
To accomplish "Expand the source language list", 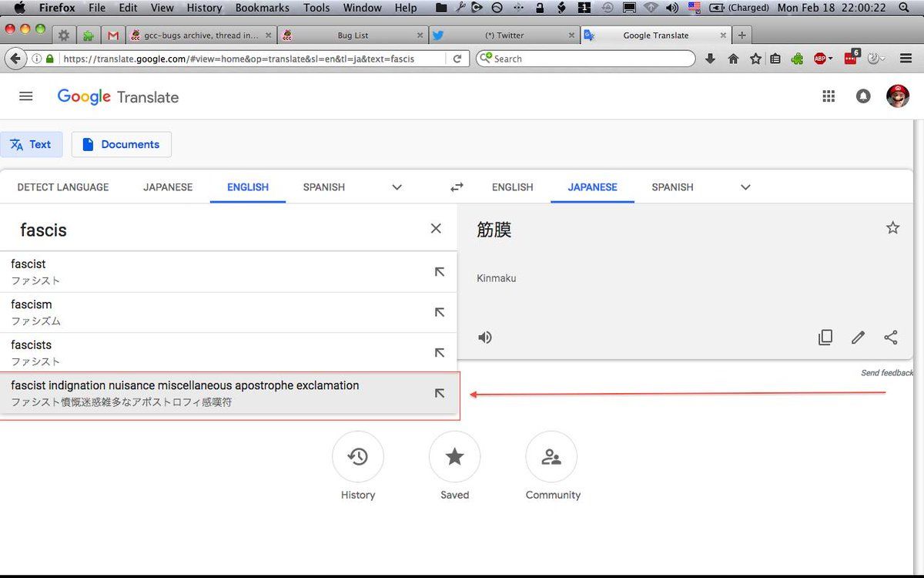I will point(397,187).
